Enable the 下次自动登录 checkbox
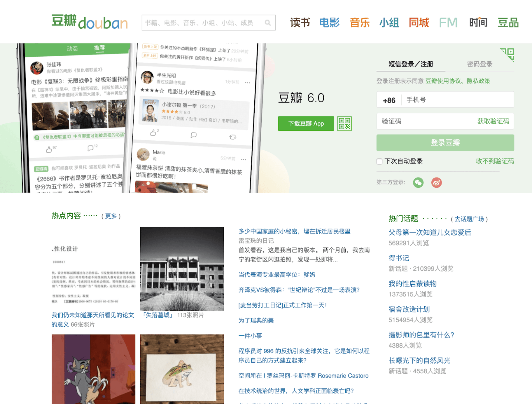Image resolution: width=532 pixels, height=404 pixels. click(x=379, y=161)
